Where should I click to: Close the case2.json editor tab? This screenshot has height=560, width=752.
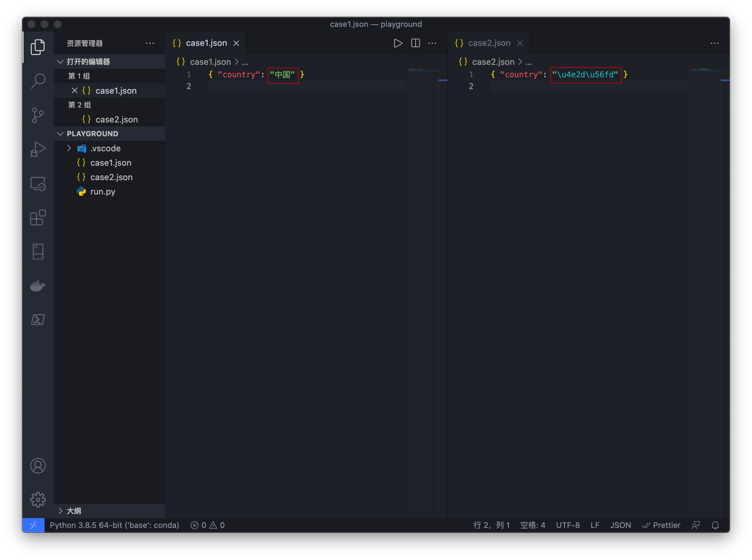point(520,43)
